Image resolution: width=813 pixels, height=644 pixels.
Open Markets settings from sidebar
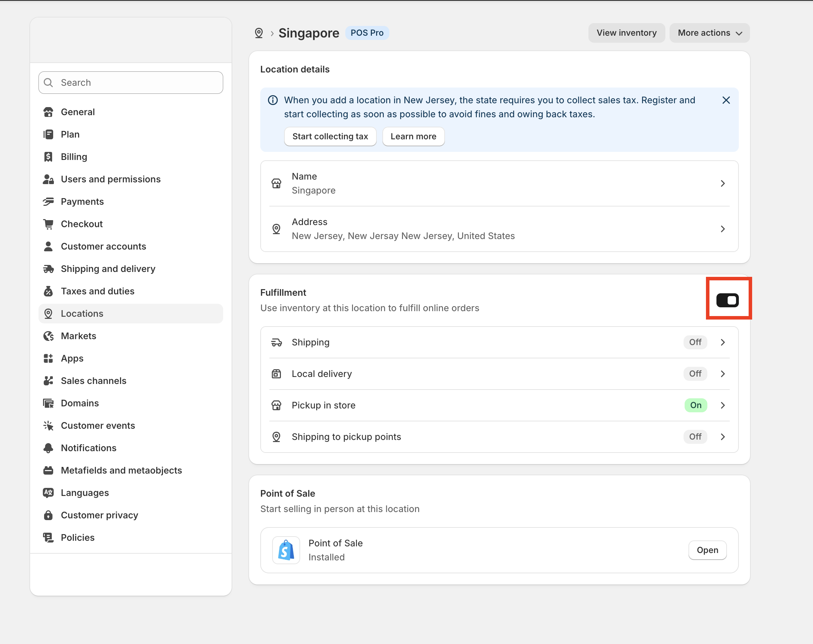[x=78, y=336]
